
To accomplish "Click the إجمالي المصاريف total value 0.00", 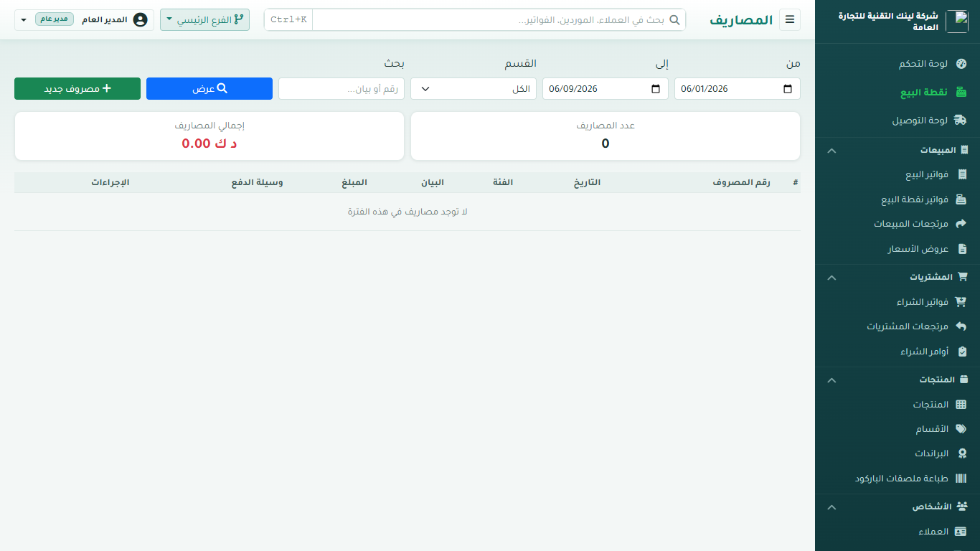I will point(209,143).
